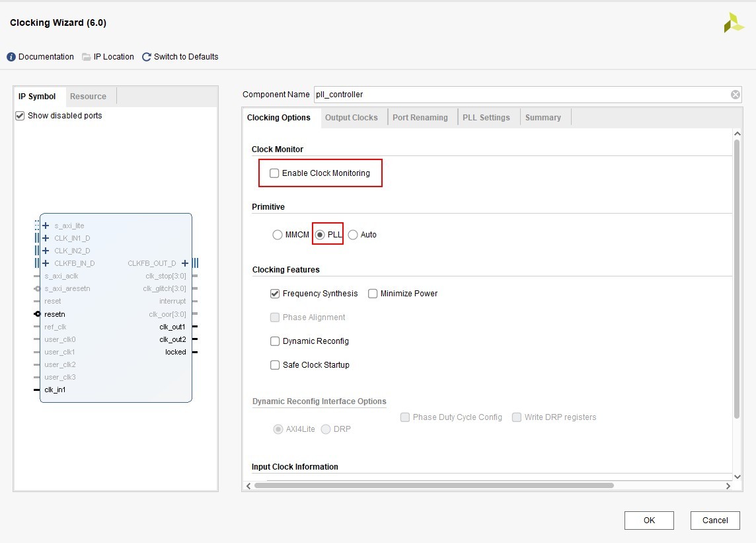This screenshot has width=756, height=543.
Task: Select the PLL primitive radio button
Action: tap(320, 235)
